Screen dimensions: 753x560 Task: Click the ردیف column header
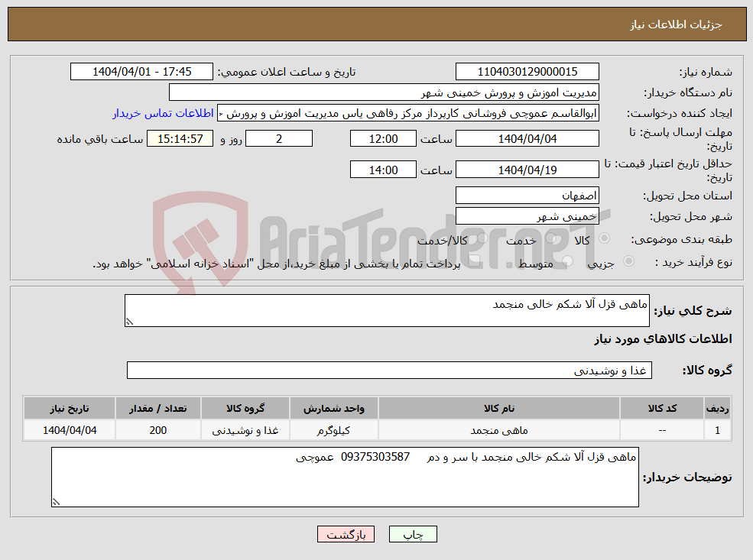click(x=718, y=409)
